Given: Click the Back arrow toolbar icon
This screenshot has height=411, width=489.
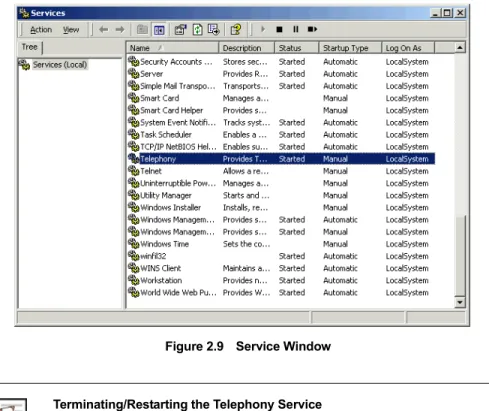Looking at the screenshot, I should tap(104, 30).
